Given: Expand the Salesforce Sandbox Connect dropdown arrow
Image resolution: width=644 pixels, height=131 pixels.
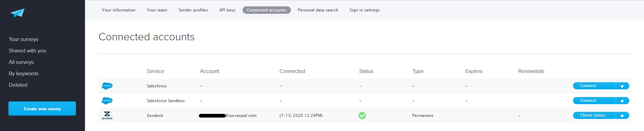Looking at the screenshot, I should click(622, 101).
